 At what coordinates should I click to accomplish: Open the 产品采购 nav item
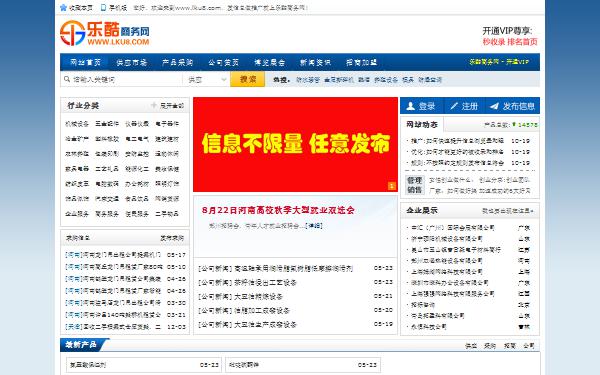(177, 62)
